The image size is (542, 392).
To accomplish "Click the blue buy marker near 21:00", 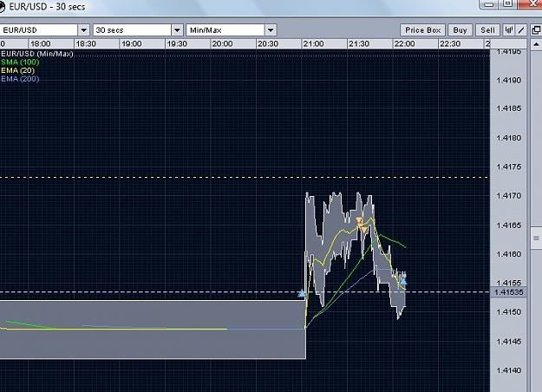I will click(302, 294).
